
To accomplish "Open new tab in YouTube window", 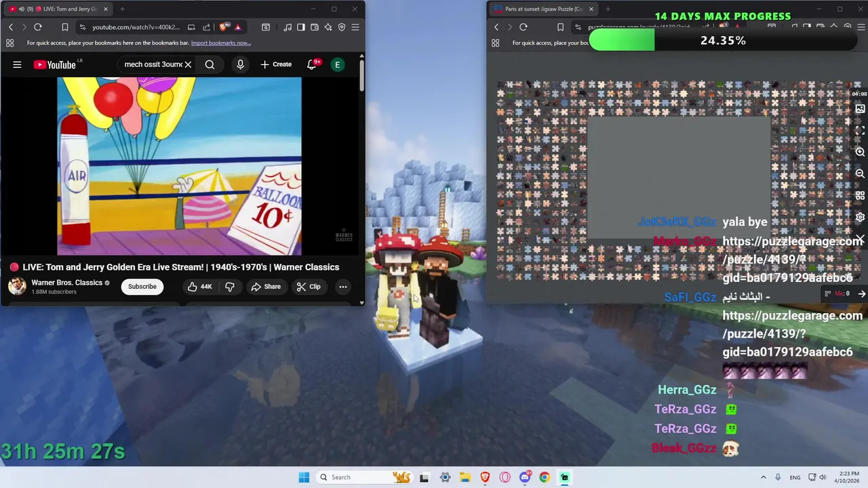I will click(x=122, y=9).
